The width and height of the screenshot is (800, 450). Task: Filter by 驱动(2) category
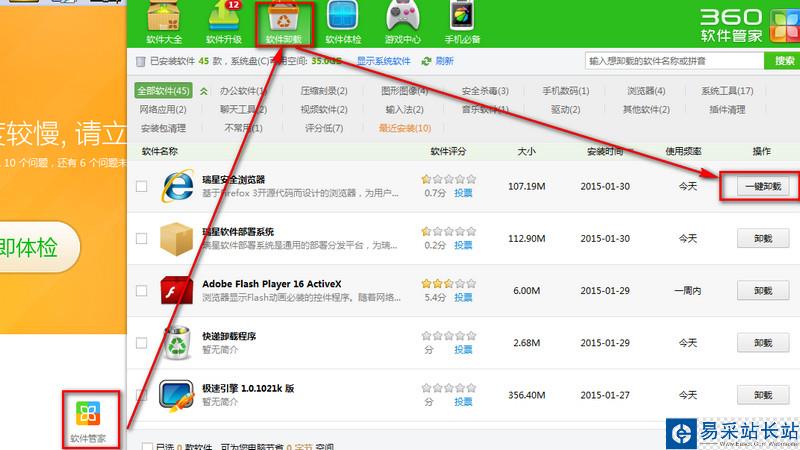(x=566, y=110)
